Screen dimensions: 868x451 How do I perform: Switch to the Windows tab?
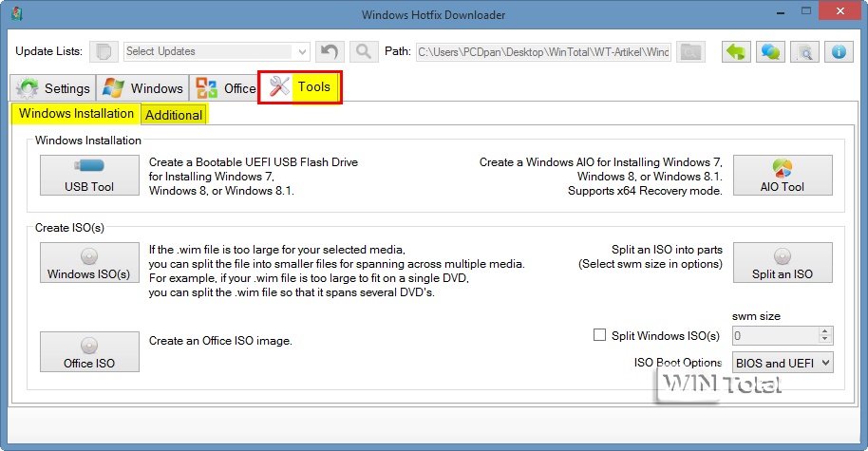click(x=142, y=88)
